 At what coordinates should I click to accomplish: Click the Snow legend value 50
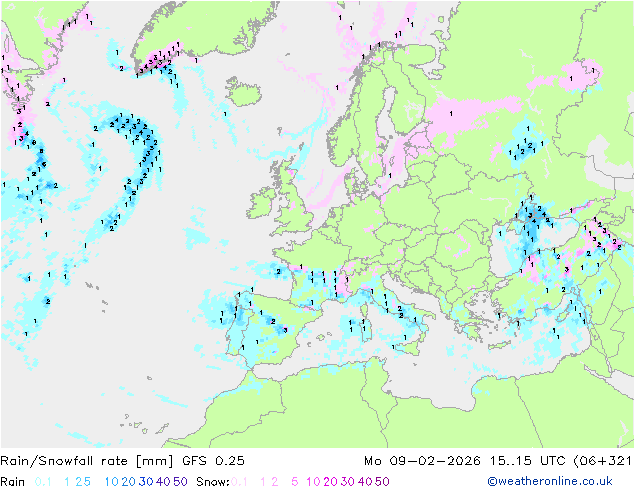click(382, 482)
